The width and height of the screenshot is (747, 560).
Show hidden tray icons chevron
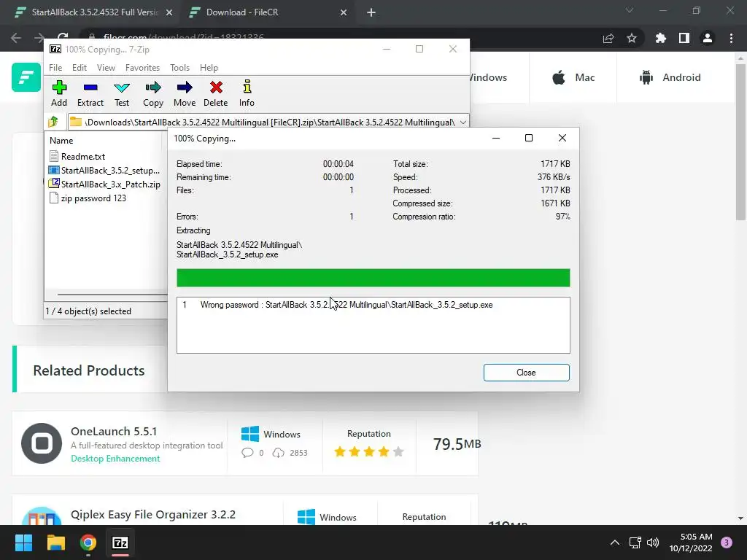(x=615, y=542)
